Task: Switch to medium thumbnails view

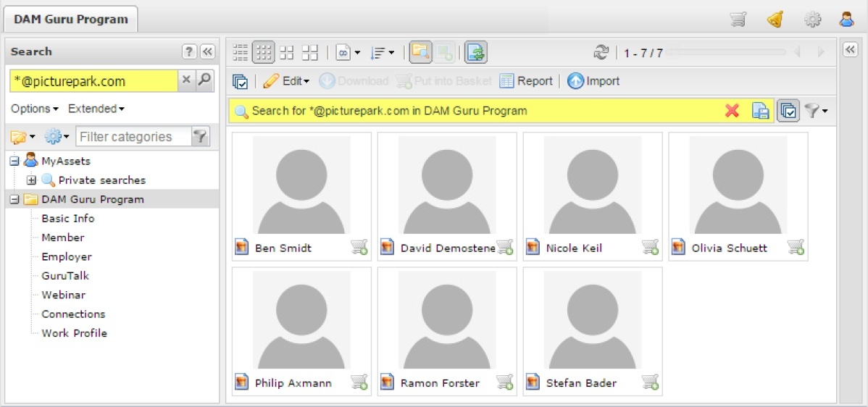Action: (286, 53)
